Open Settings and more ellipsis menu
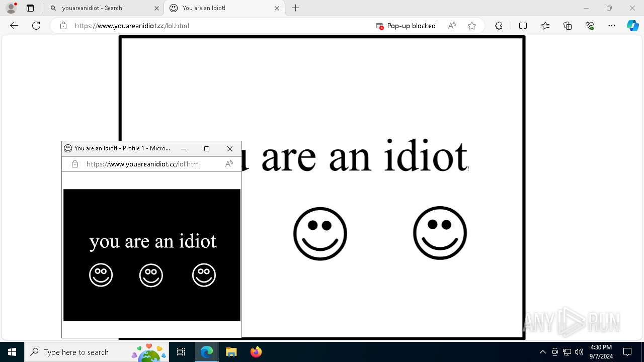Screen dimensions: 644x362 (x=612, y=26)
